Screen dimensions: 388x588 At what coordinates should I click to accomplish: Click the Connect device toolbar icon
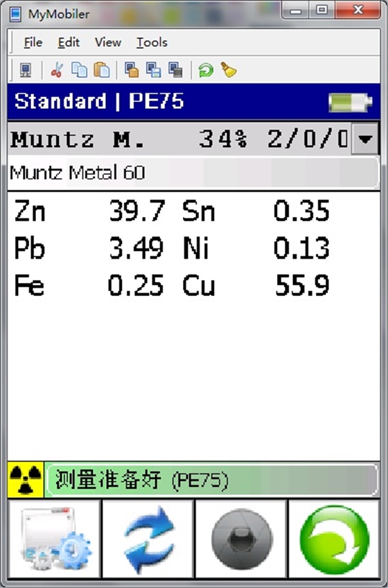coord(26,70)
